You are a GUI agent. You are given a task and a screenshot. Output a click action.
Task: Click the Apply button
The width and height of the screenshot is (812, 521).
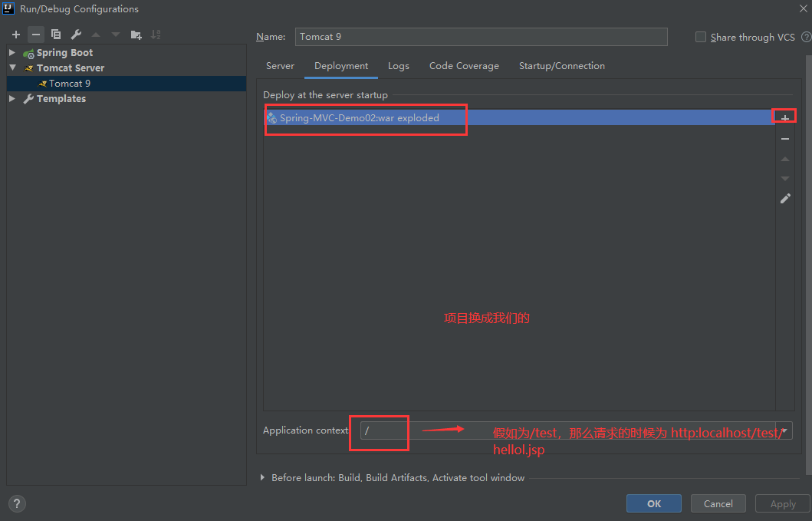[783, 503]
